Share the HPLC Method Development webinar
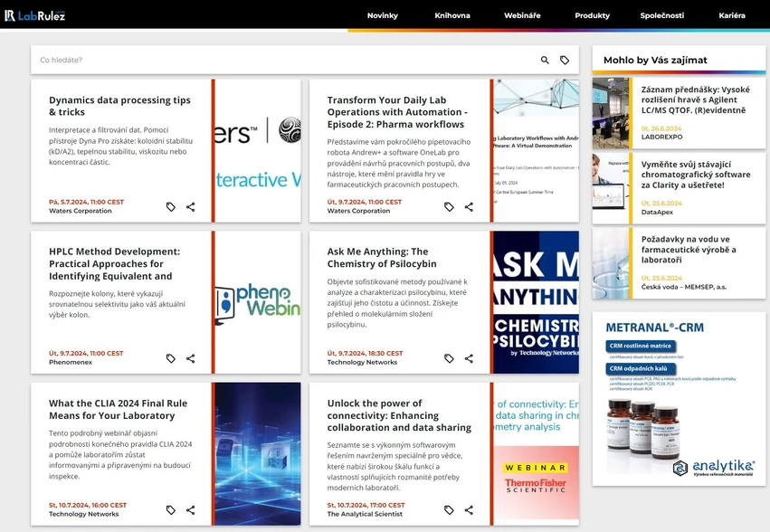The image size is (770, 532). [191, 358]
